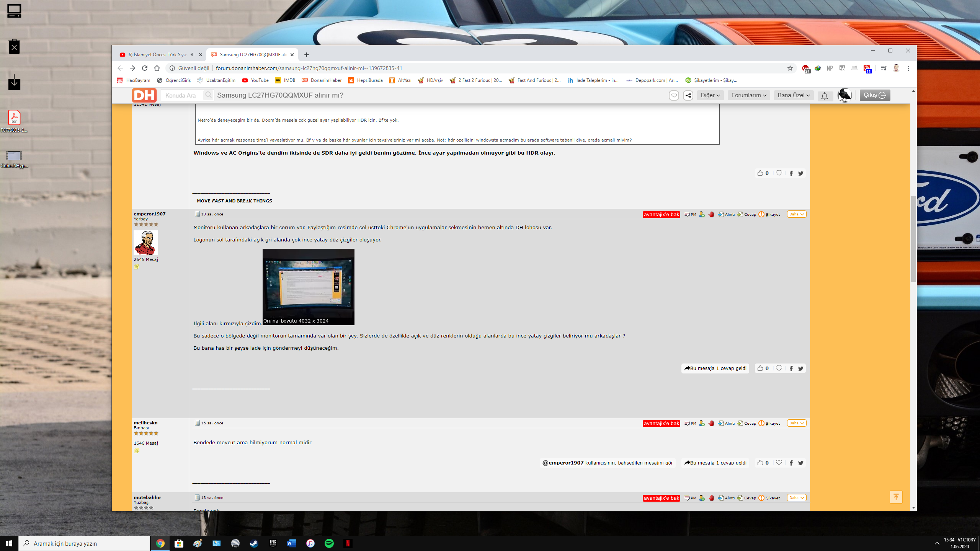980x551 pixels.
Task: Click the share icon in forum header
Action: pyautogui.click(x=688, y=95)
